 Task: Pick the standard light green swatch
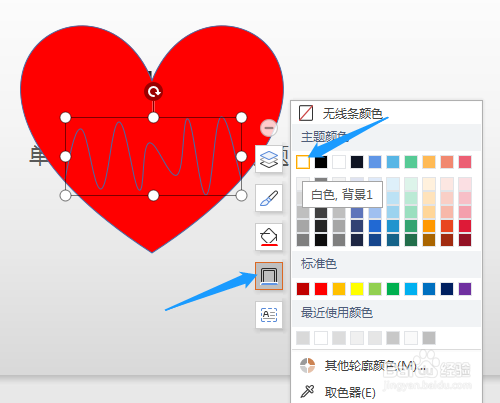click(x=375, y=289)
